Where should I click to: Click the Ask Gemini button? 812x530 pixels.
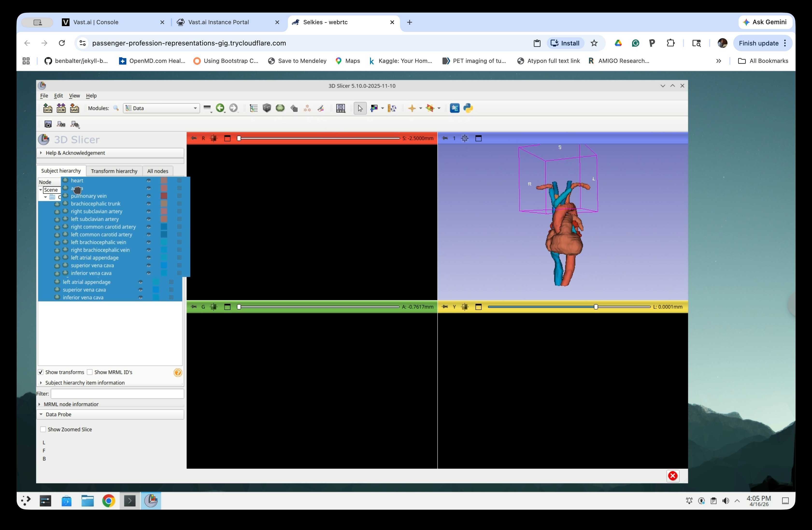point(765,22)
